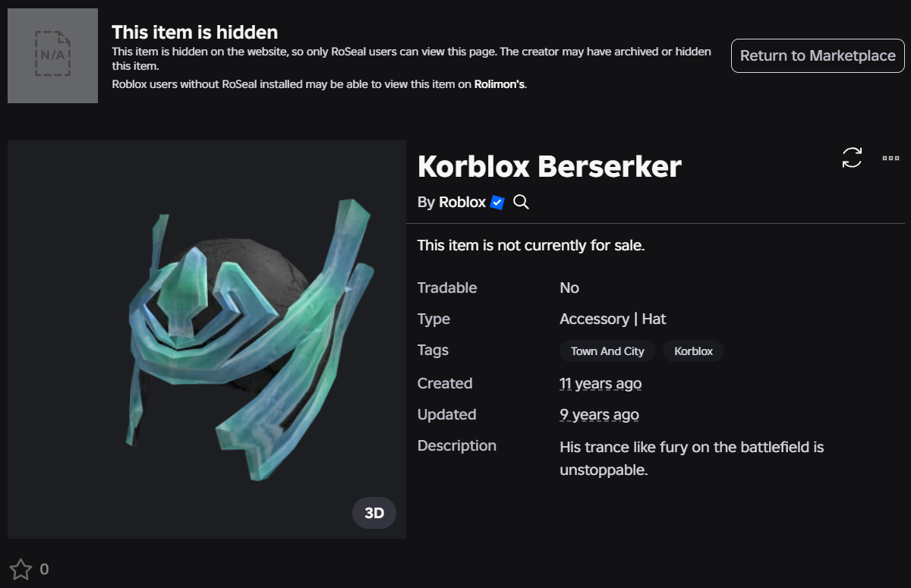Click the blue verified badge icon
Image resolution: width=911 pixels, height=588 pixels.
tap(497, 203)
